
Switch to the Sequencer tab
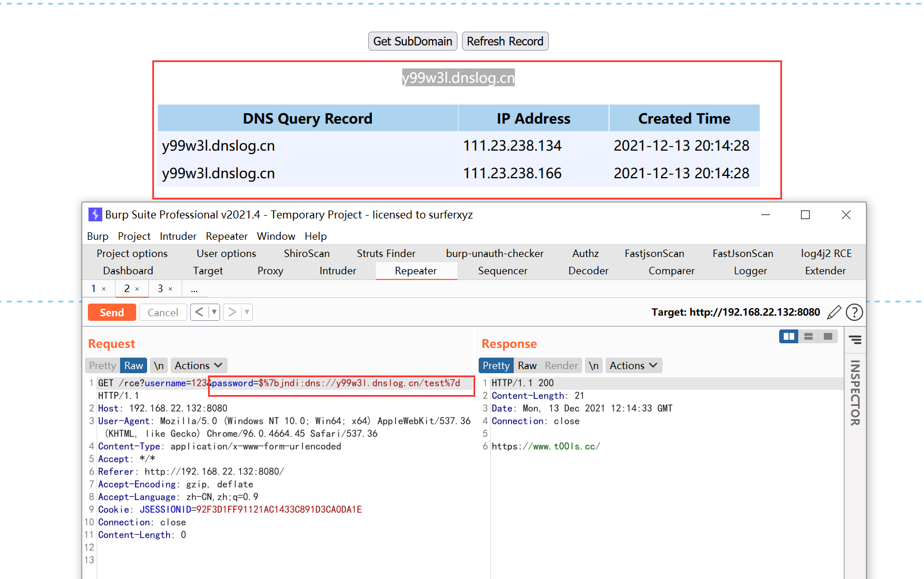(503, 271)
